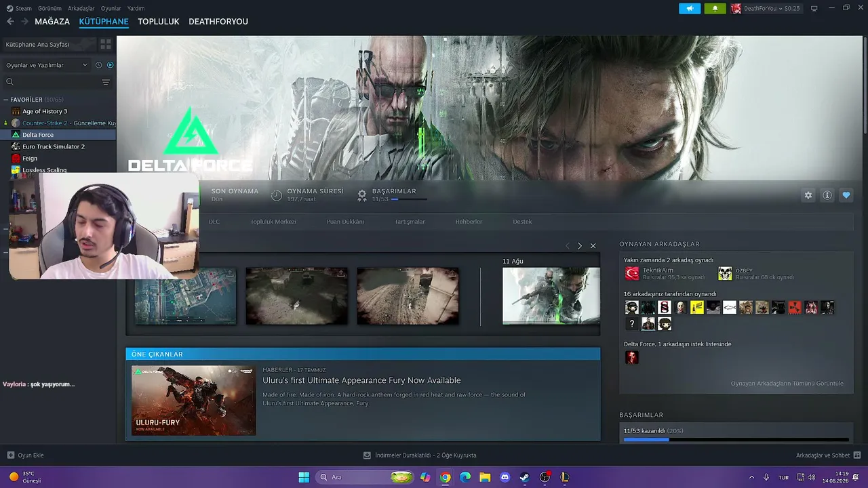Open wishlist friend's red avatar
This screenshot has width=868, height=488.
(x=632, y=357)
